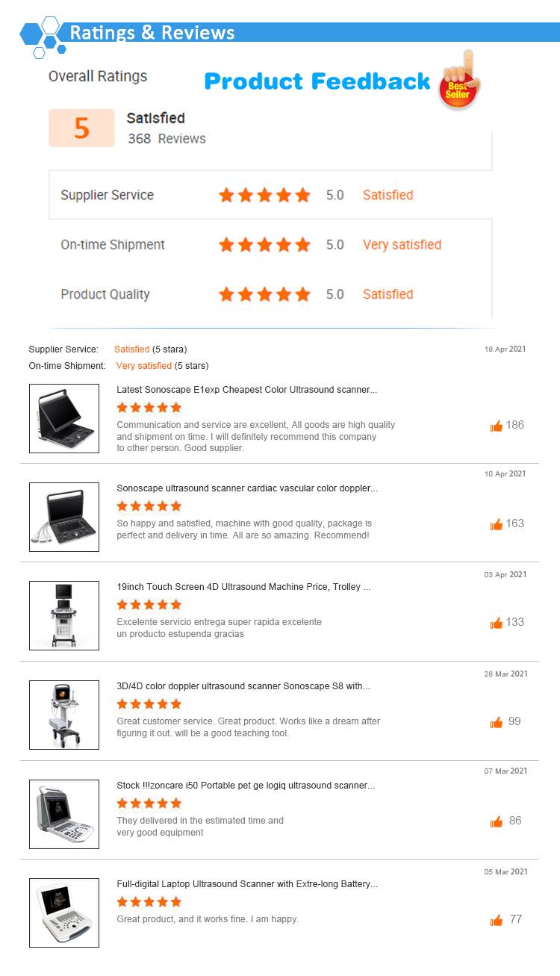
Task: Open Sonoscape cardiac vascular color doppler link
Action: (247, 488)
